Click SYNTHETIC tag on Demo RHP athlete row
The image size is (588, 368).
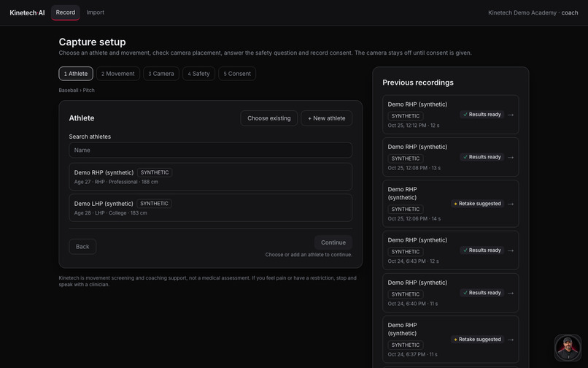pos(155,172)
